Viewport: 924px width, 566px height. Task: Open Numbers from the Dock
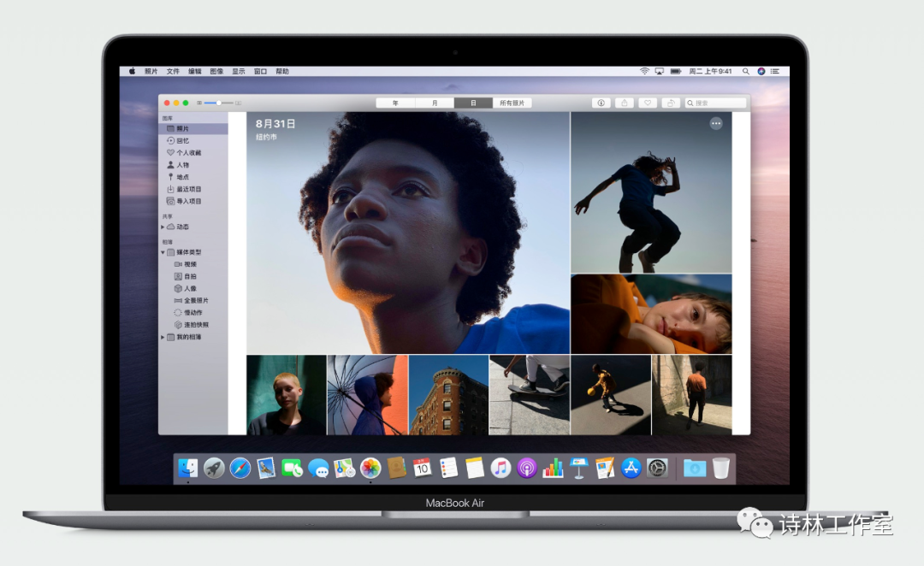coord(553,469)
